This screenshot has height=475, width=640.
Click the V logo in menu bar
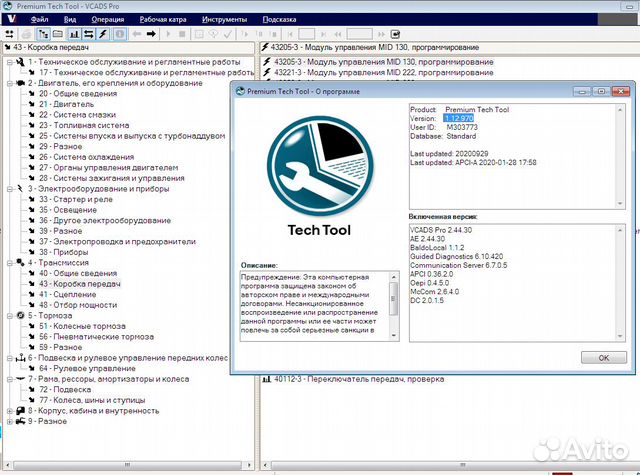11,19
